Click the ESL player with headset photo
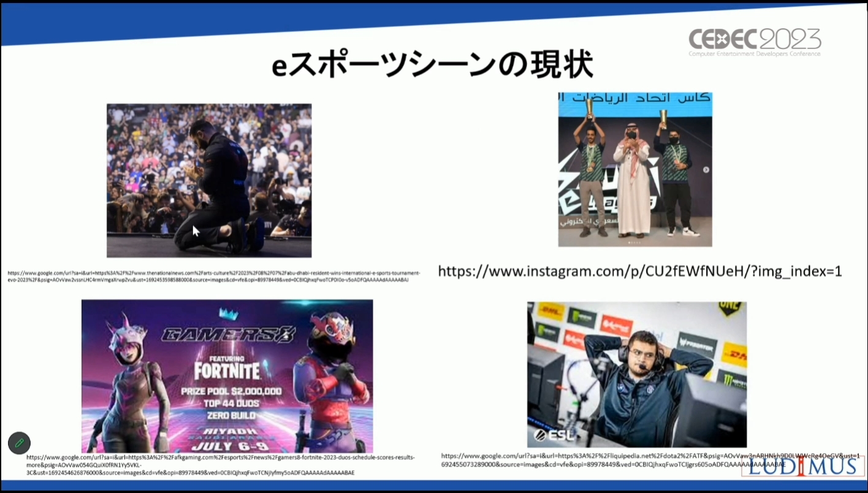Image resolution: width=868 pixels, height=493 pixels. [x=637, y=375]
